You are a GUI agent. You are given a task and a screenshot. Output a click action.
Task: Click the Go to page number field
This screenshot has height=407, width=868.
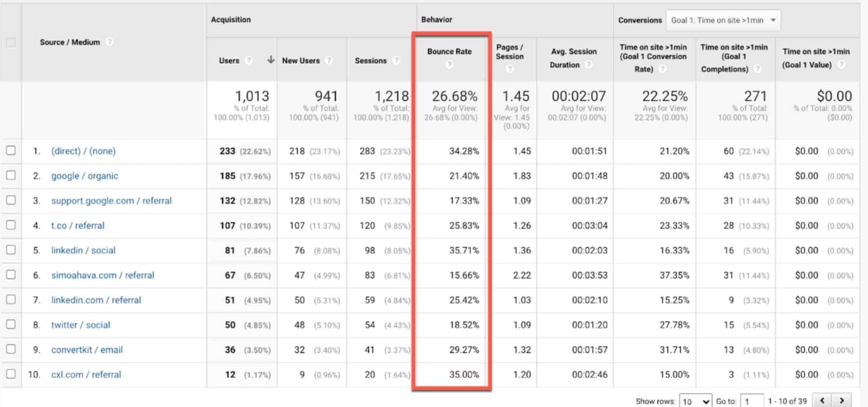click(x=753, y=401)
